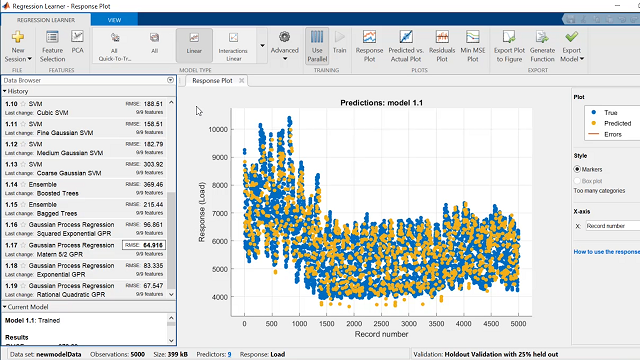The width and height of the screenshot is (640, 360).
Task: Expand the model type gallery arrow
Action: tap(262, 46)
